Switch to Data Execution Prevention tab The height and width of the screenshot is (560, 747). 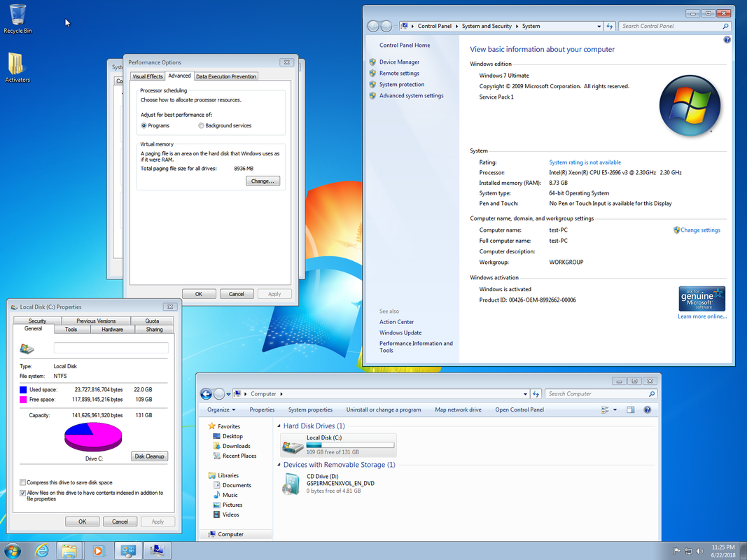(226, 76)
